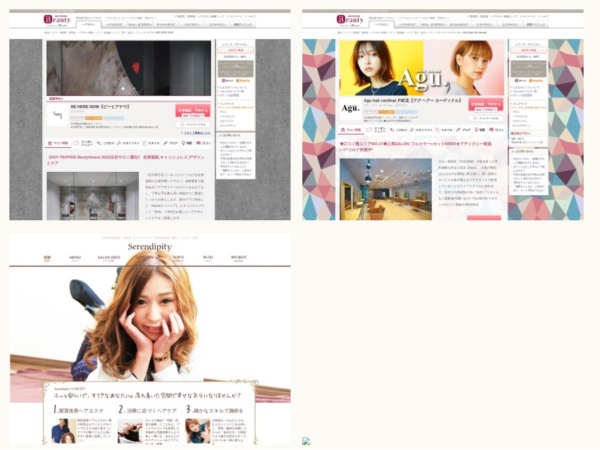Click stylist icon tab on BE HERE NOW page
The image size is (600, 450).
tap(119, 143)
